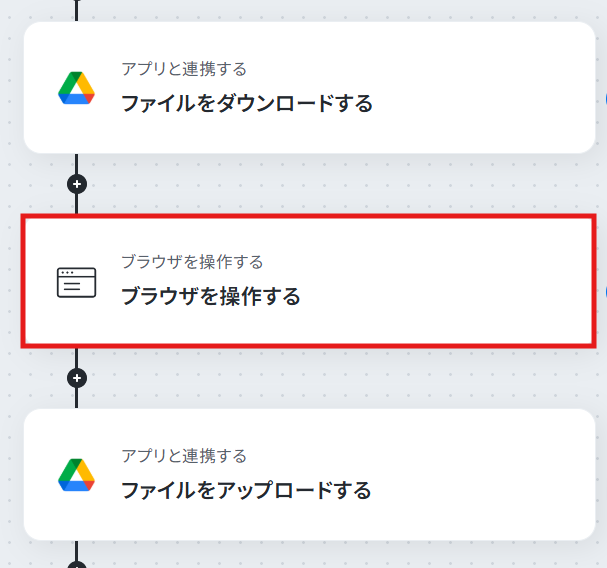Viewport: 607px width, 568px height.
Task: Click the connector line entering the upload card
Action: click(x=76, y=398)
